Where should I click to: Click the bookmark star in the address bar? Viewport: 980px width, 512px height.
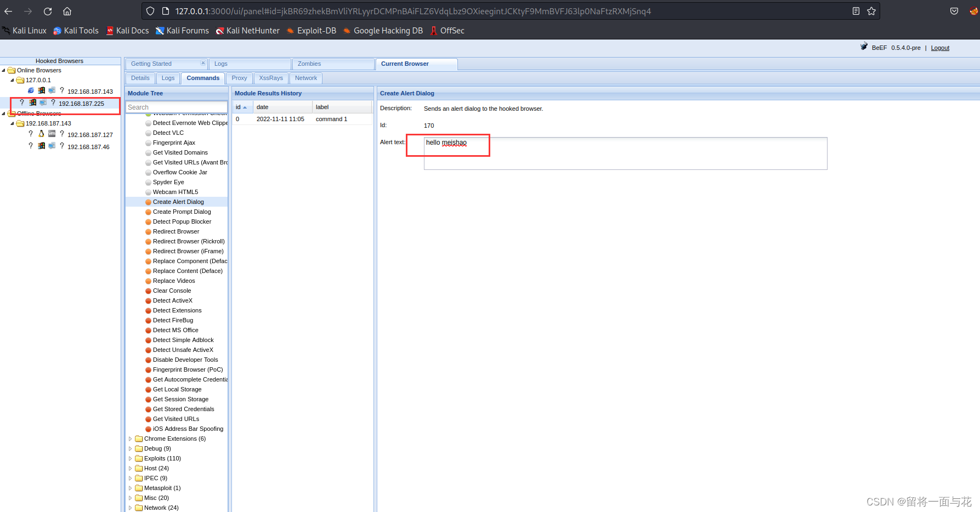tap(872, 11)
